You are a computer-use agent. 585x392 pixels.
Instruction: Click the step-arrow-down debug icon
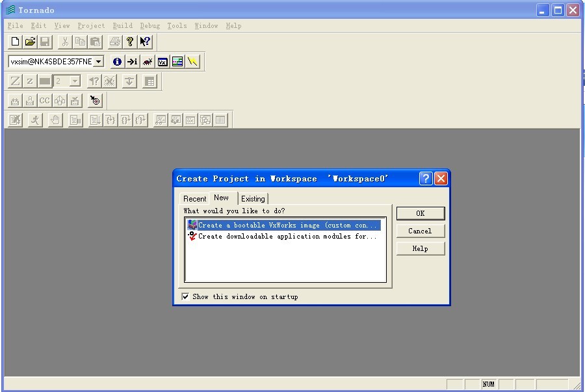click(95, 120)
